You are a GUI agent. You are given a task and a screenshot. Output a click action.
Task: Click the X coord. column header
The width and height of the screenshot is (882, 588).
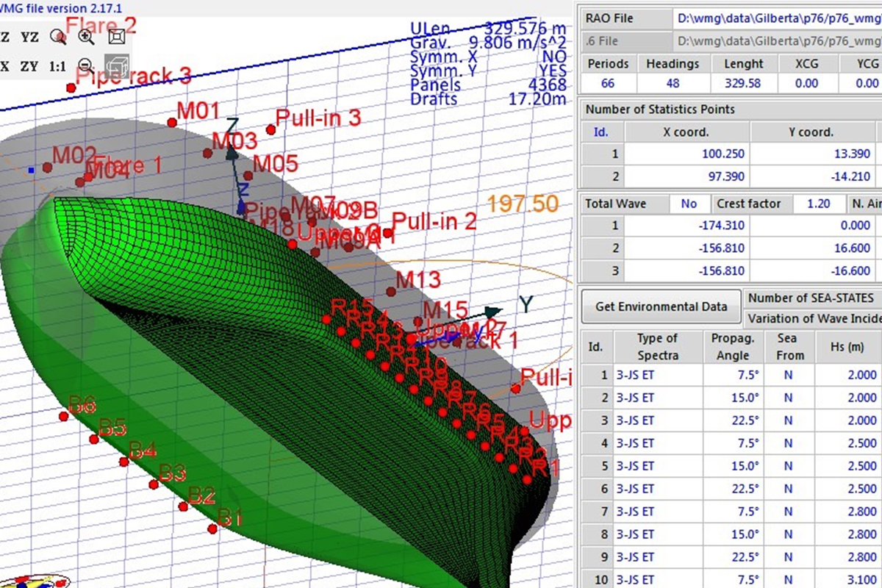(688, 132)
